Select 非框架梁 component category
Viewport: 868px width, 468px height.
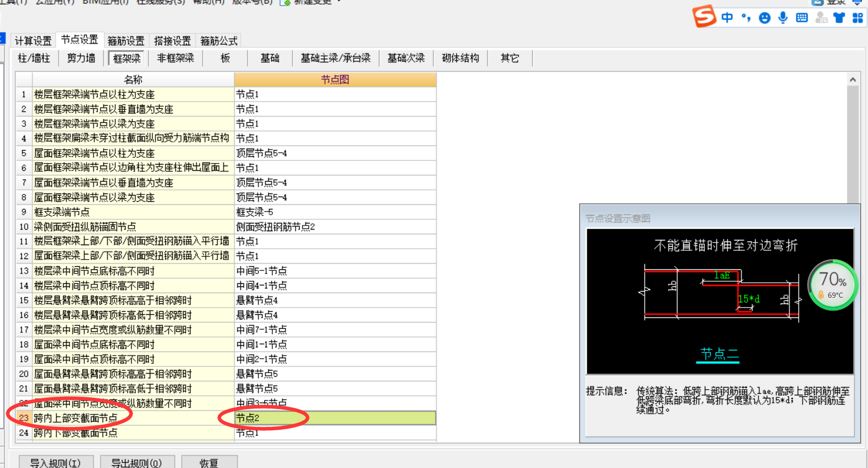tap(175, 58)
